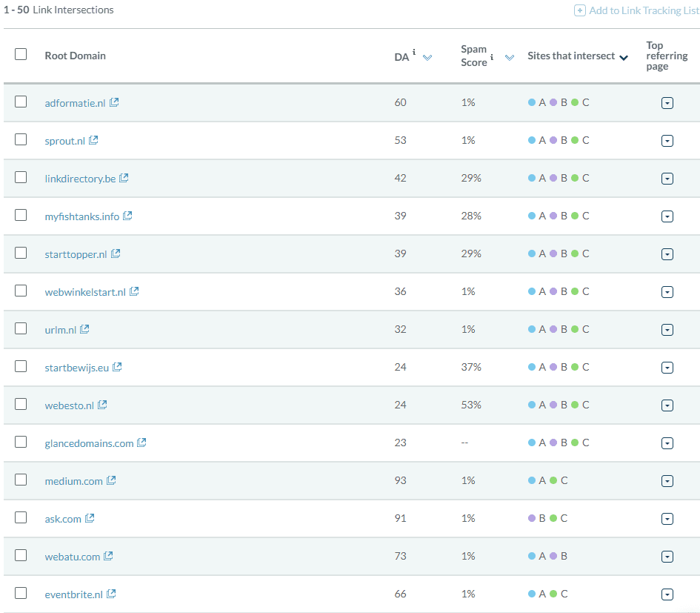Click plus icon for Link Tracking List
Viewport: 700px width, 613px height.
579,10
